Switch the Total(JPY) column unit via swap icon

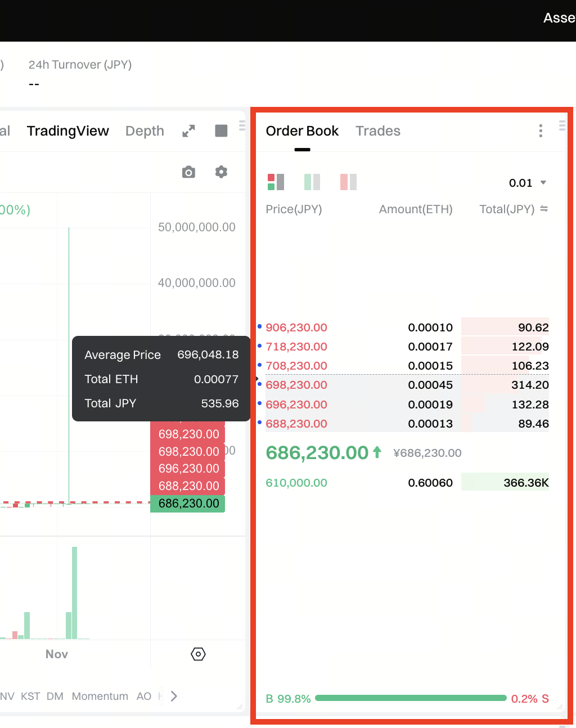544,209
